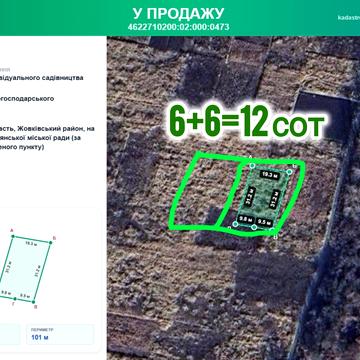This screenshot has width=360, height=360.
Task: Click the 6+6=12 сот overlay label
Action: [247, 122]
